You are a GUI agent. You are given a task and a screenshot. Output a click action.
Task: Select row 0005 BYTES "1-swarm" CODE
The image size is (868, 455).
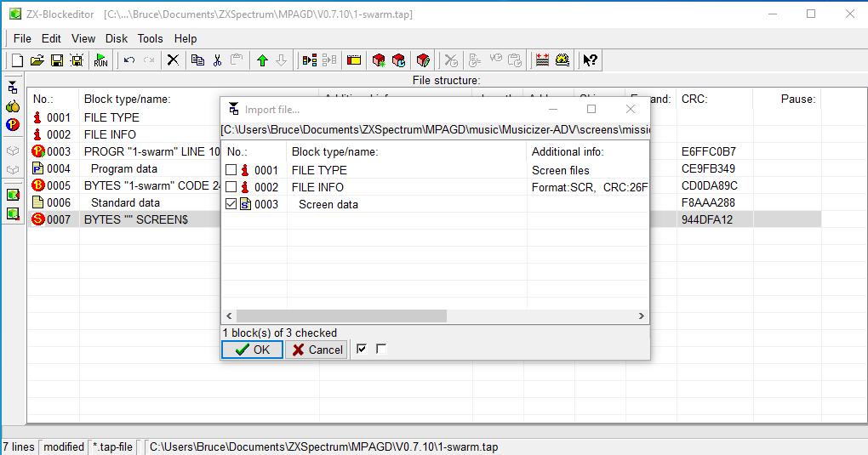[151, 186]
